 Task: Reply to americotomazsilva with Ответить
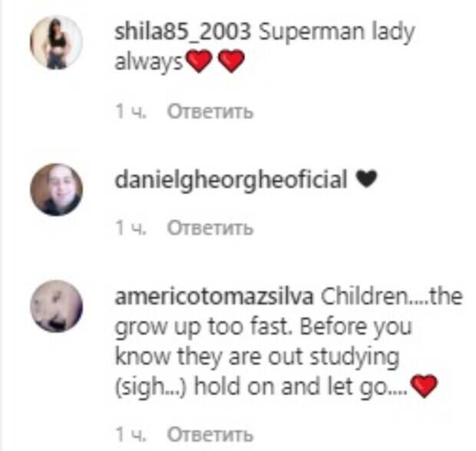[210, 434]
